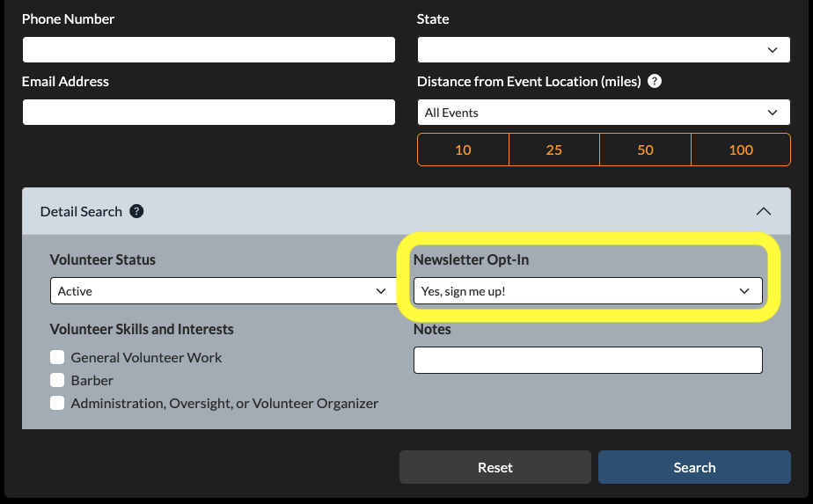The height and width of the screenshot is (504, 813).
Task: Tick Administration, Oversight, or Volunteer Organizer checkbox
Action: coord(57,403)
